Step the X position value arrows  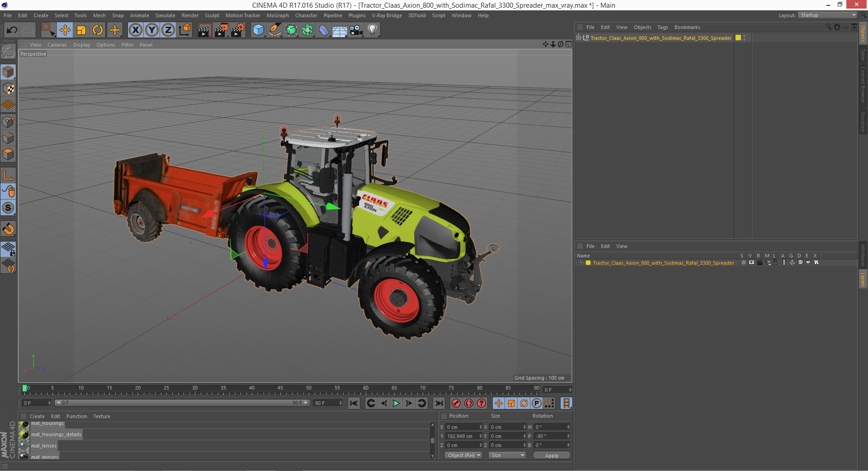[481, 427]
